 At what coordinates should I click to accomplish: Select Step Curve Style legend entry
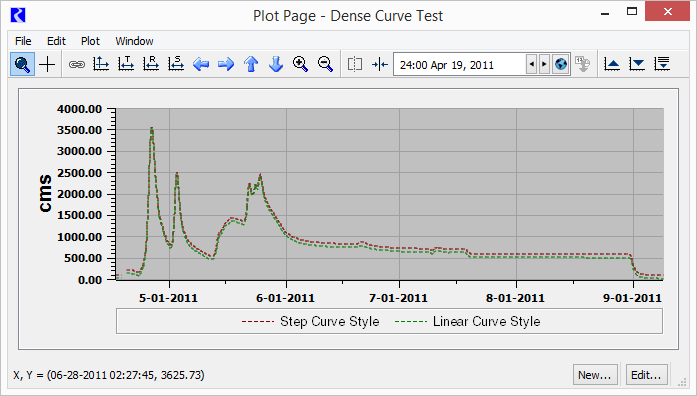[x=329, y=321]
